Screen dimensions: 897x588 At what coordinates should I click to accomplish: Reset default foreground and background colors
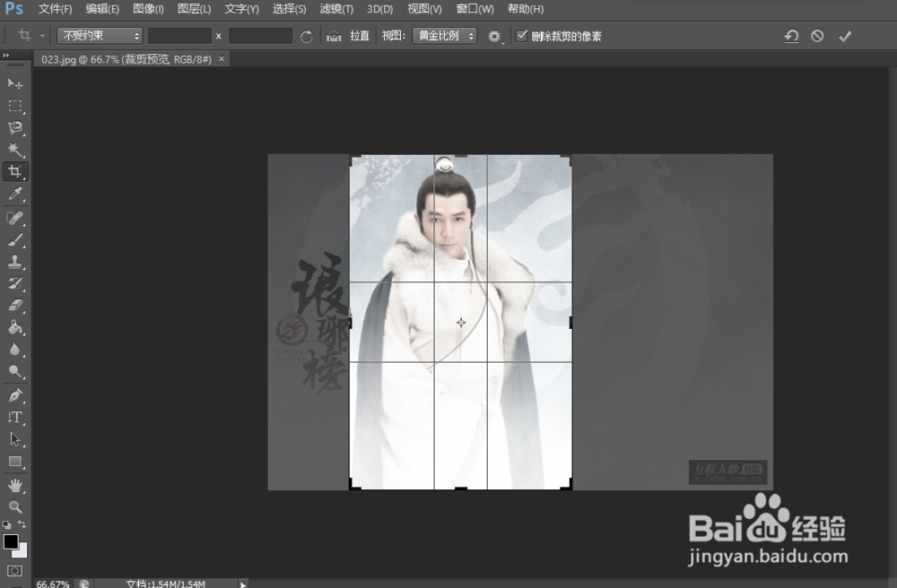(6, 524)
